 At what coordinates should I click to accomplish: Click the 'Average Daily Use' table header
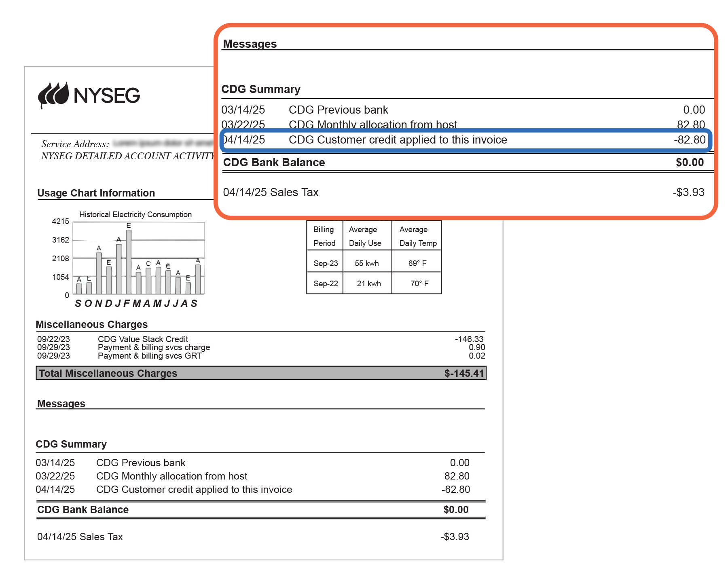click(x=365, y=236)
